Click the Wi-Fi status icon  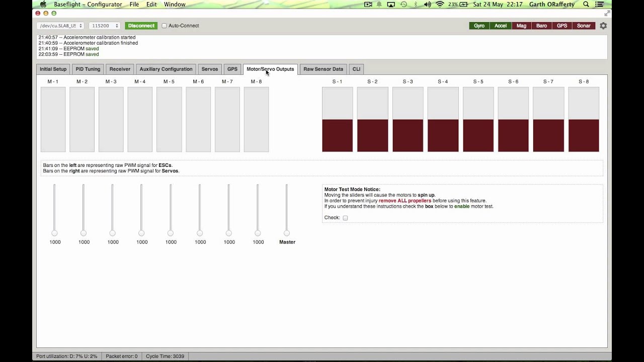click(x=440, y=4)
